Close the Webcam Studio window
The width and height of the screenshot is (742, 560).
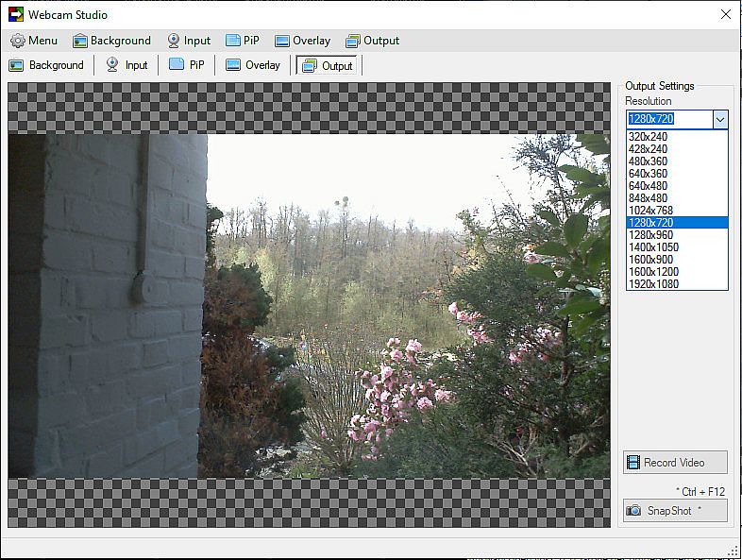725,15
